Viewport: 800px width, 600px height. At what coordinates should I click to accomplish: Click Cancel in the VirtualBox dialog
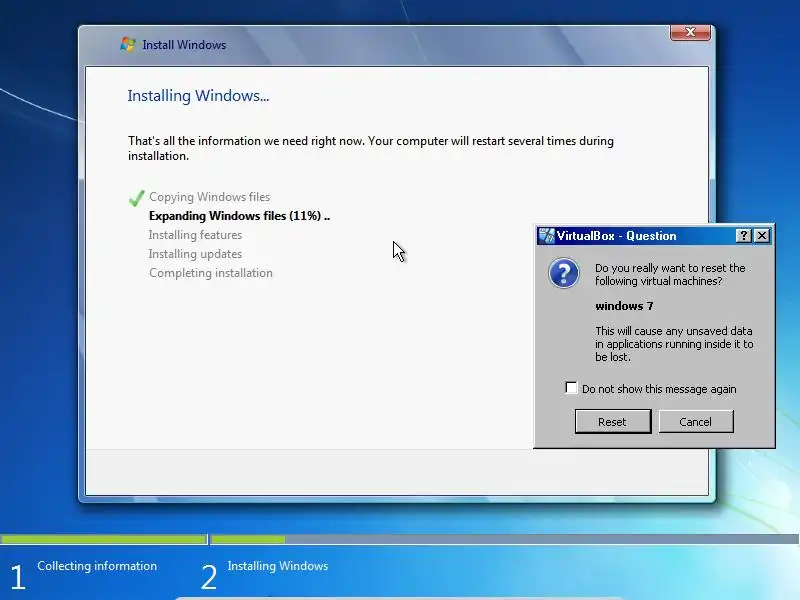696,421
